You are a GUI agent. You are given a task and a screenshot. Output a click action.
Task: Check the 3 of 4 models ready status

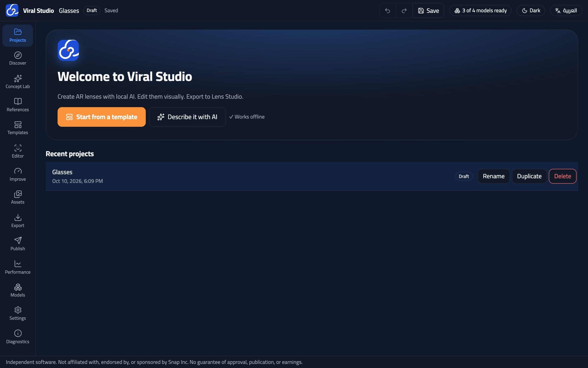tap(480, 11)
